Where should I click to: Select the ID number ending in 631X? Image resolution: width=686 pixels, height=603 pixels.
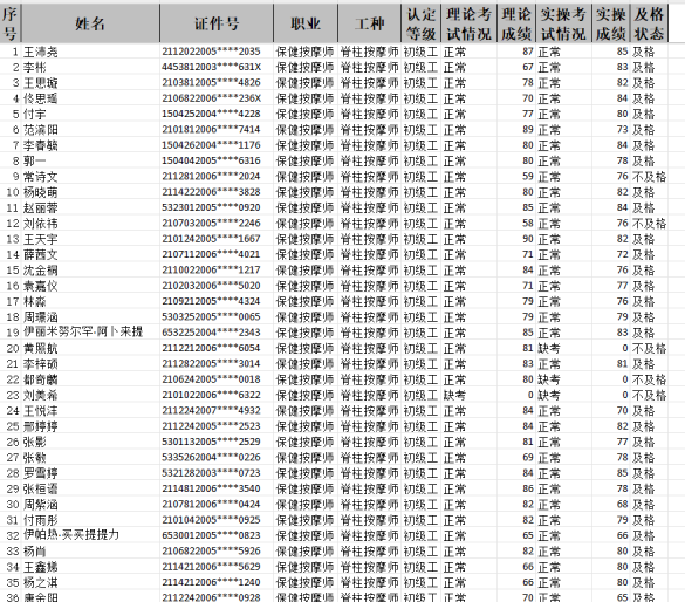pyautogui.click(x=211, y=67)
